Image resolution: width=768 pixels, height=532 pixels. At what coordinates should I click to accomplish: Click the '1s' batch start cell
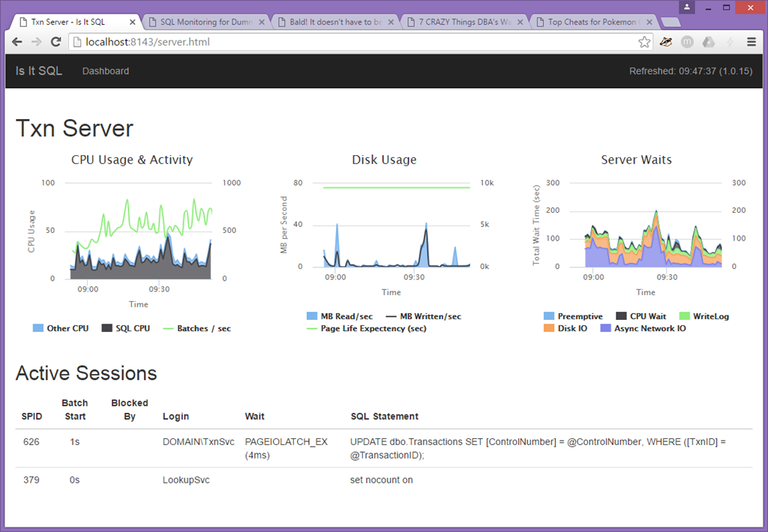[x=74, y=442]
